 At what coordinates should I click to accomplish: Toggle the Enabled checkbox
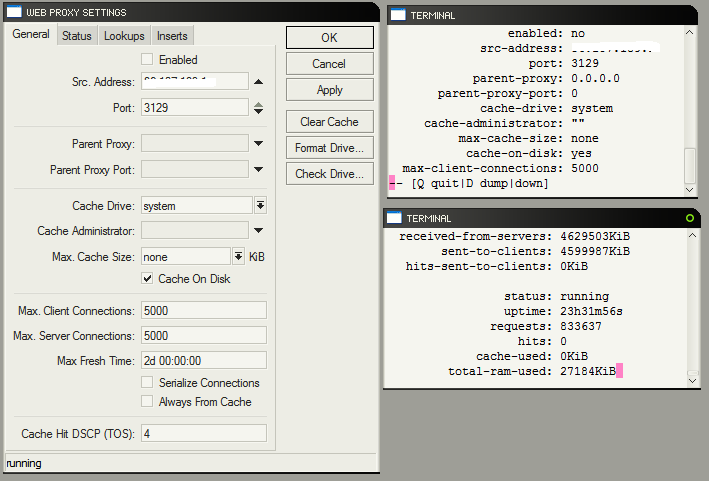(x=147, y=59)
